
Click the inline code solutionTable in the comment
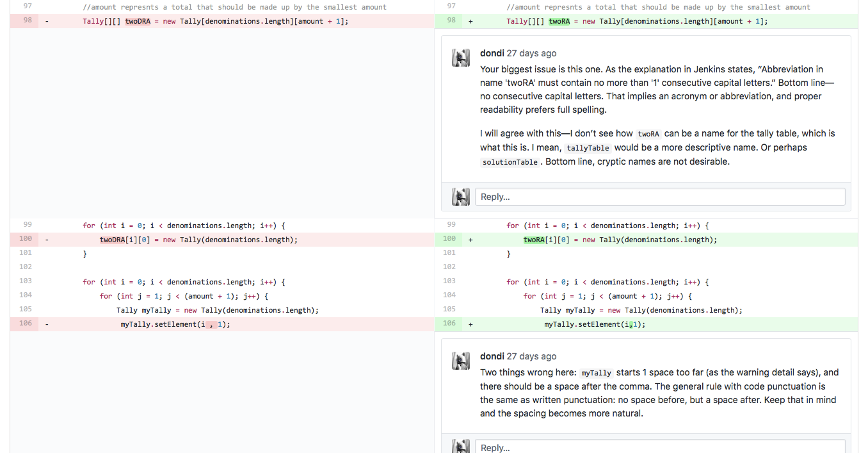510,162
